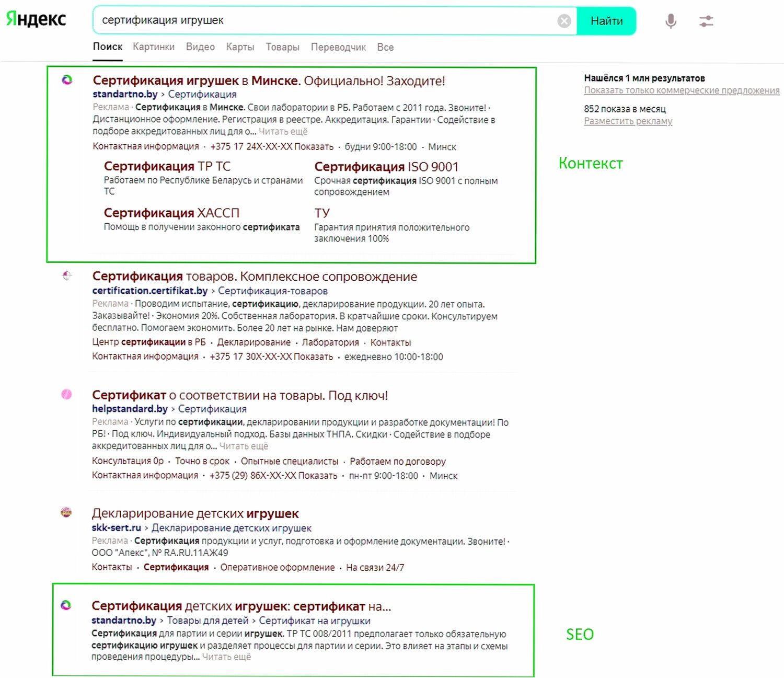
Task: Open the Переводчик tab
Action: pyautogui.click(x=338, y=47)
